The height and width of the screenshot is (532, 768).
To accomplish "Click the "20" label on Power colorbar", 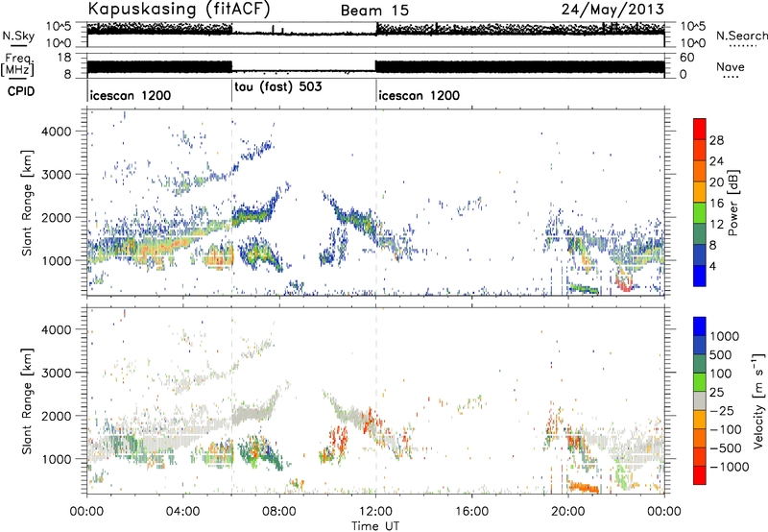I will 716,182.
